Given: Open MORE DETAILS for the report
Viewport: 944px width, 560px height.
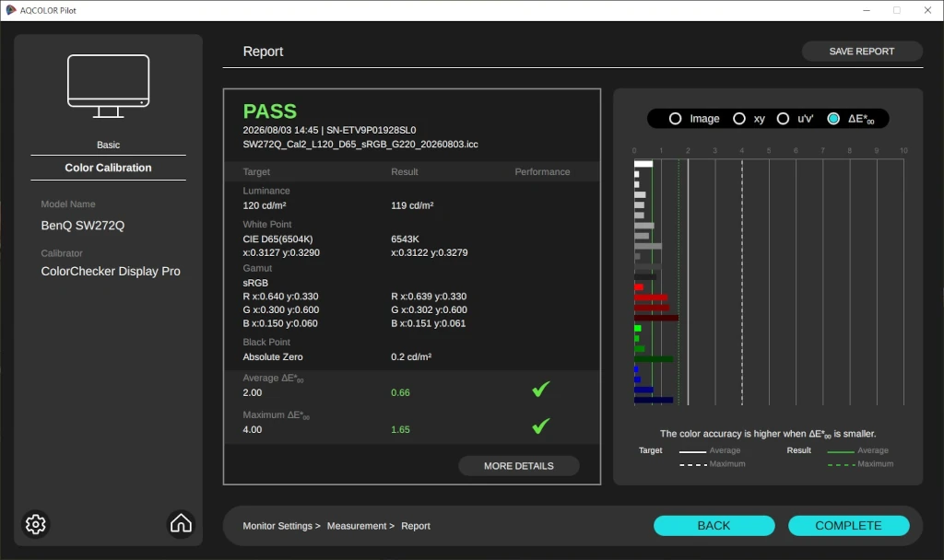Looking at the screenshot, I should coord(518,465).
